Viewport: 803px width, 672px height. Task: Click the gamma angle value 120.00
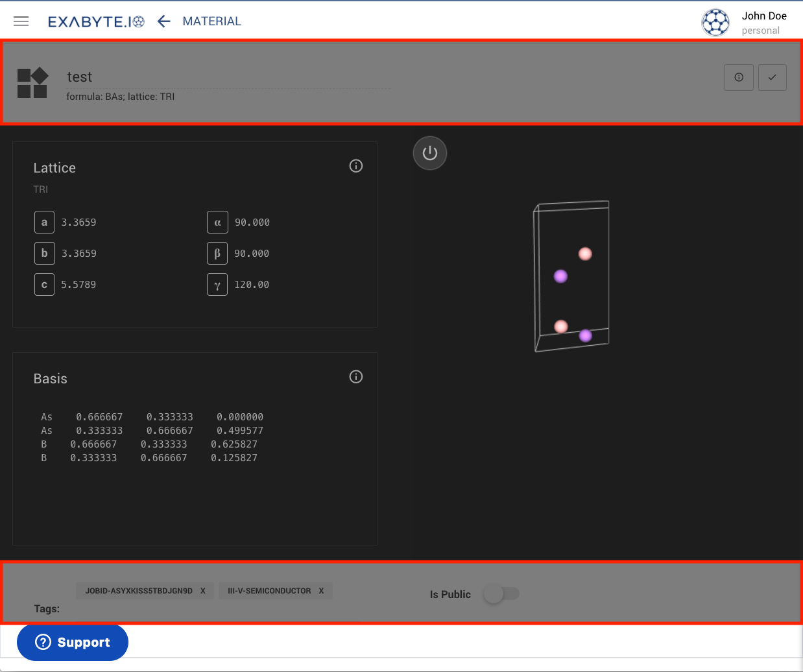click(x=252, y=284)
